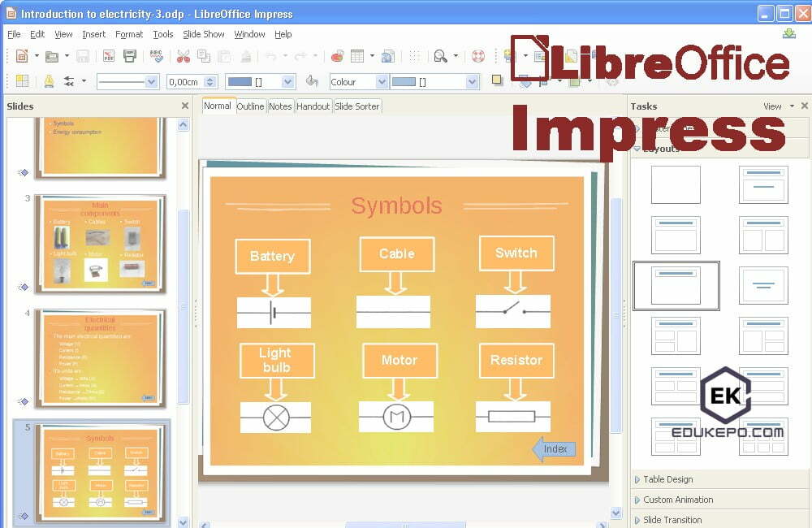The width and height of the screenshot is (812, 528).
Task: Open the Slide Show menu
Action: click(203, 34)
